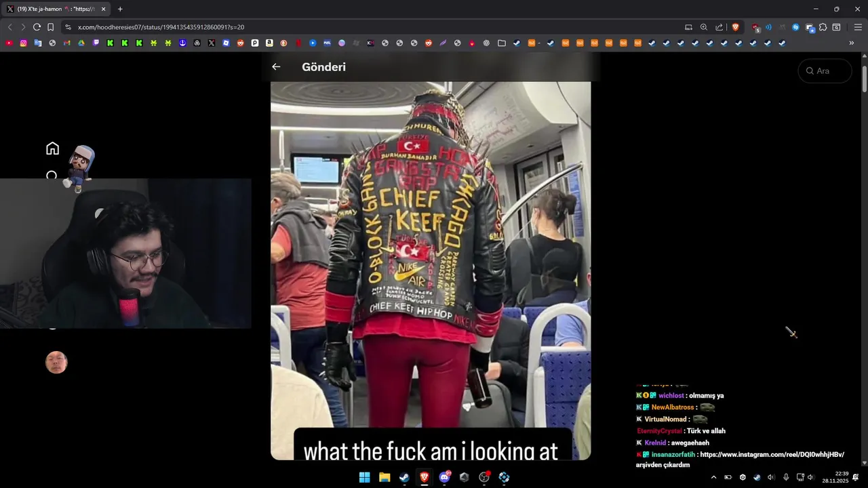Open the DuckDuckGo bookmark

[x=283, y=43]
